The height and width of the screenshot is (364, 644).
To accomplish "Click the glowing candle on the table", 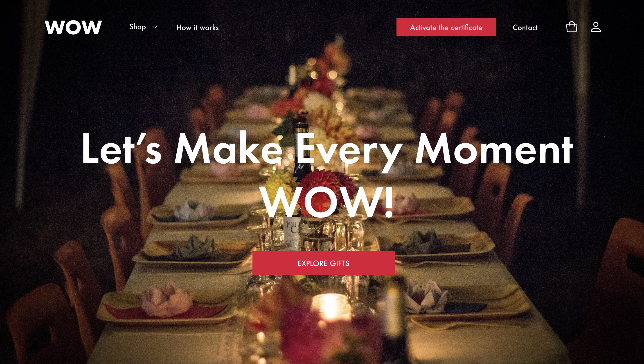I will click(330, 307).
